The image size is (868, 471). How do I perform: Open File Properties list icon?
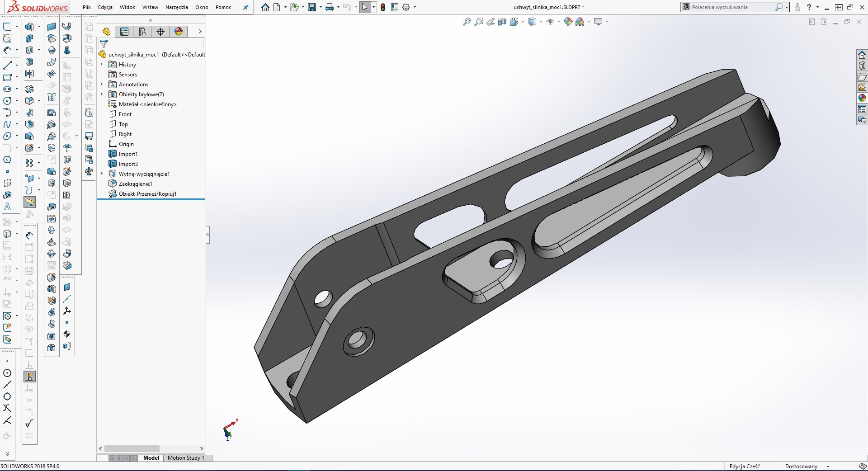(395, 7)
